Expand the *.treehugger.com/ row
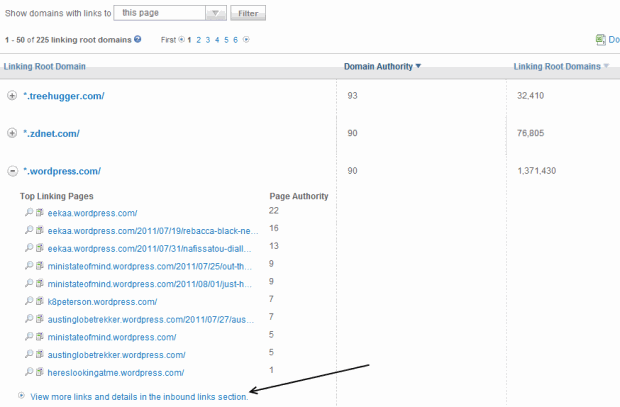 click(12, 96)
